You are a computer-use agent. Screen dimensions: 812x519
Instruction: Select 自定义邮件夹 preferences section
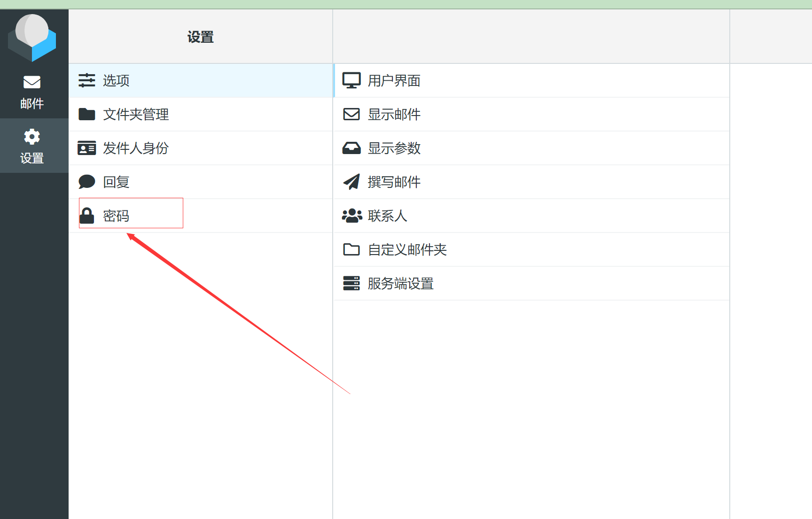[x=407, y=249]
